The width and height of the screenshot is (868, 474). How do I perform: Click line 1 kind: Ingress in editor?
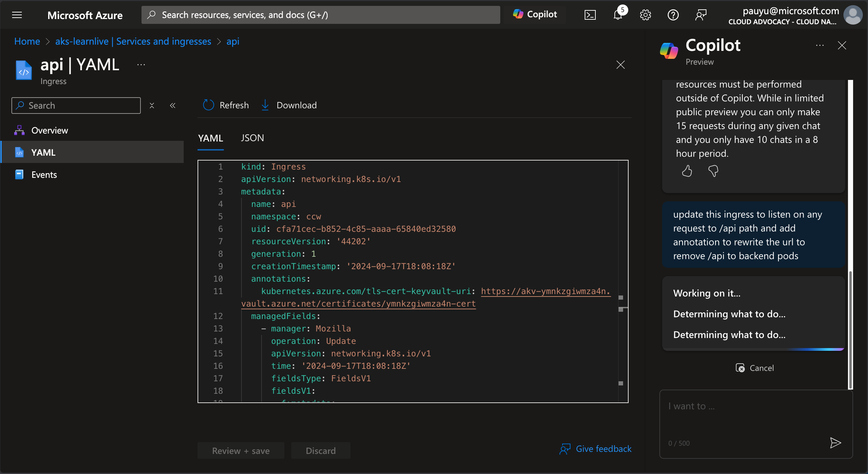click(x=273, y=167)
